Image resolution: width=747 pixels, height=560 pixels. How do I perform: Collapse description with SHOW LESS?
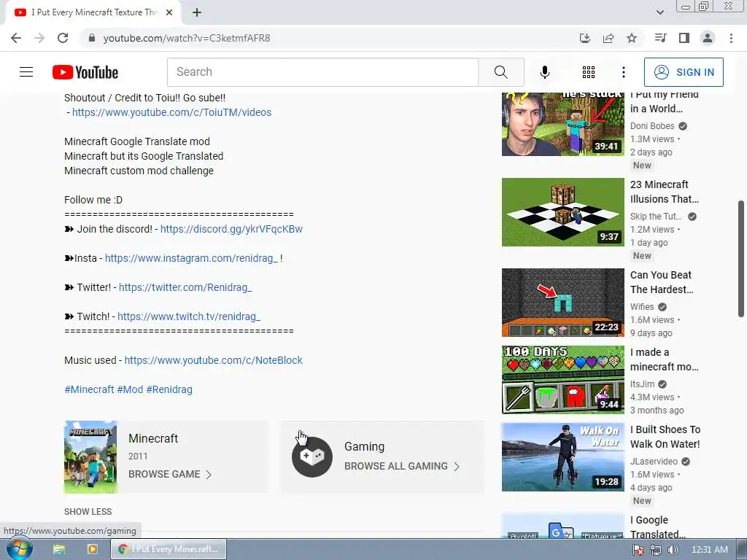(x=88, y=511)
